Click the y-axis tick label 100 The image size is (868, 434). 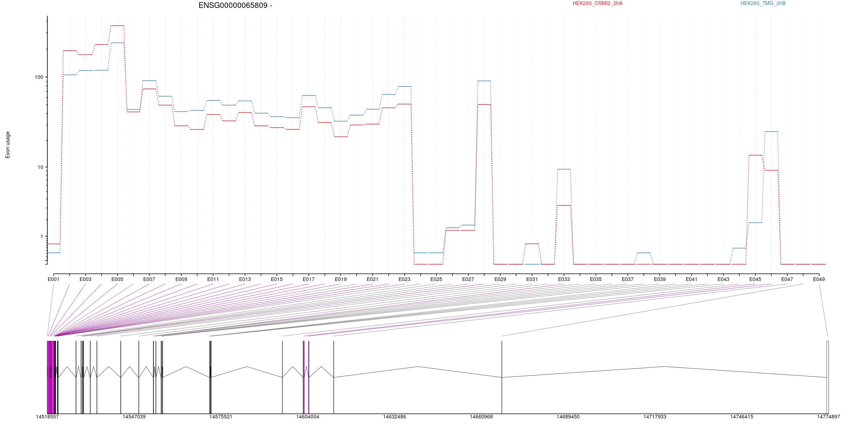[x=39, y=77]
